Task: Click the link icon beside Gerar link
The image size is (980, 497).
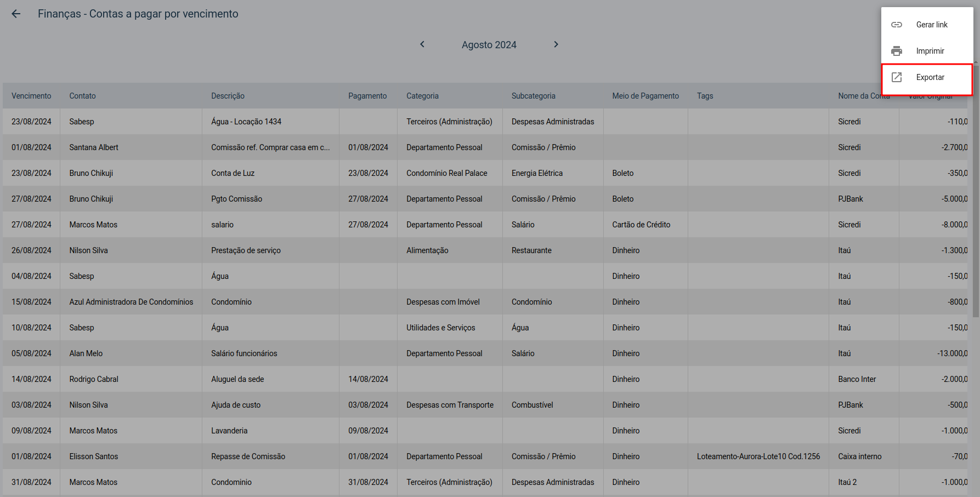Action: pos(897,25)
